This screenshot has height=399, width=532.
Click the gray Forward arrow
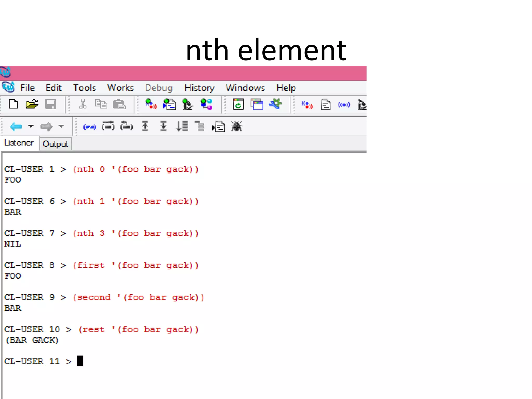[x=46, y=127]
